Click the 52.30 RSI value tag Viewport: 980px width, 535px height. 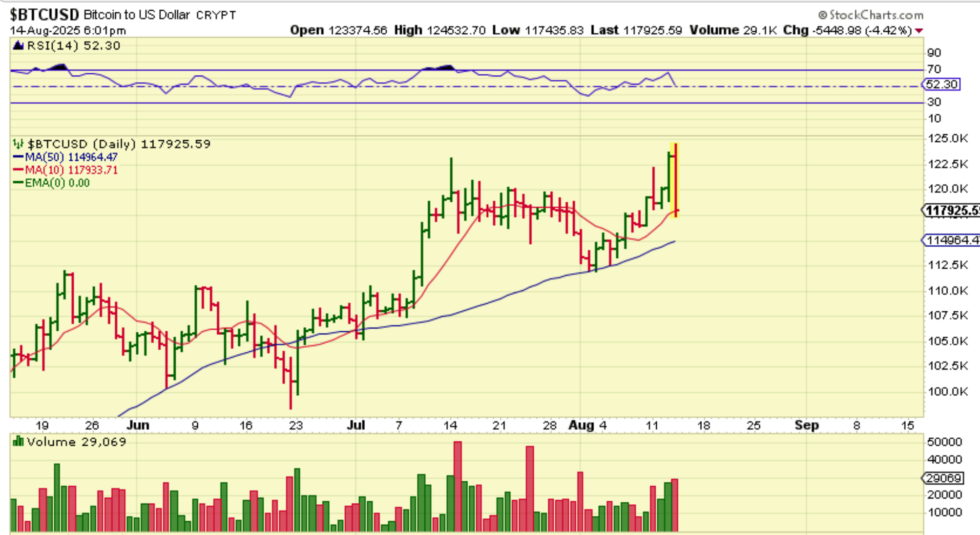pyautogui.click(x=941, y=85)
